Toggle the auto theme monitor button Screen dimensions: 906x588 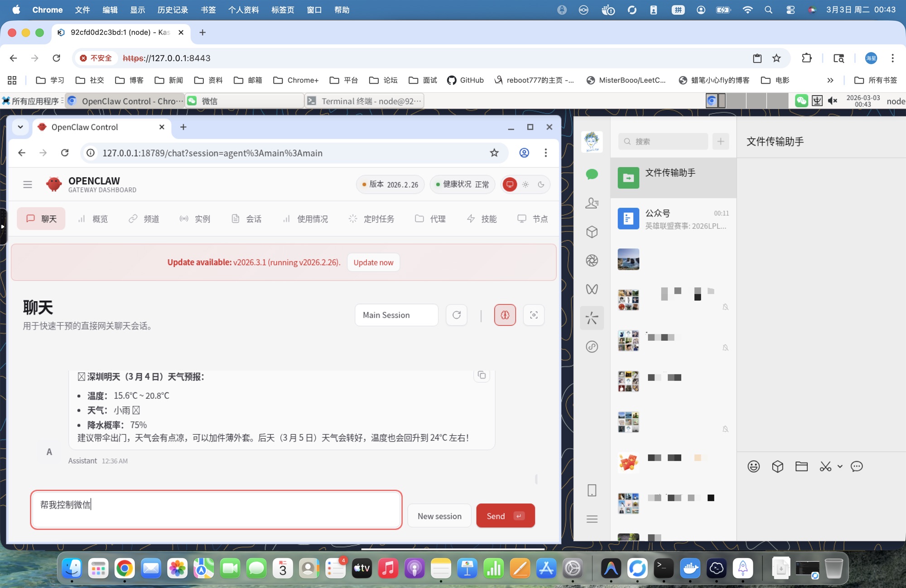510,184
